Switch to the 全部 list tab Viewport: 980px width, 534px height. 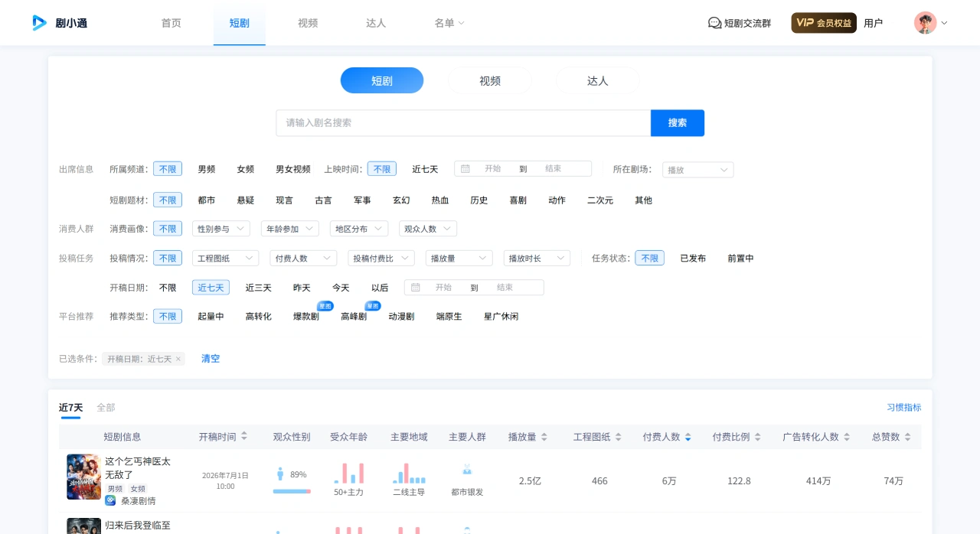click(106, 408)
